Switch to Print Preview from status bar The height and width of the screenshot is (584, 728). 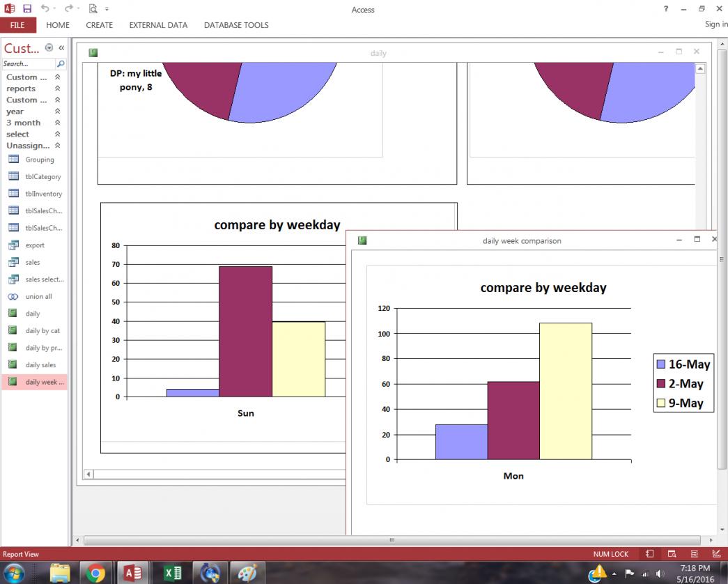pyautogui.click(x=672, y=554)
